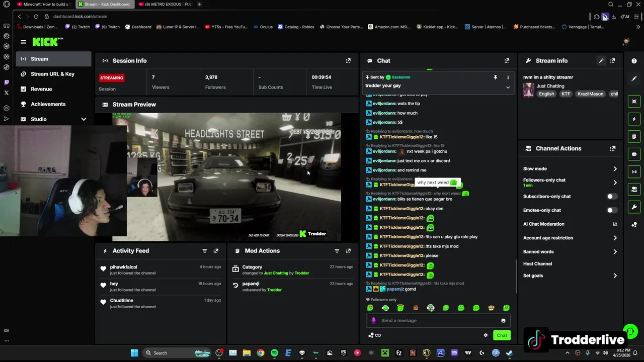Click the pencil icon in right sidebar
This screenshot has height=362, width=644.
coord(634,79)
